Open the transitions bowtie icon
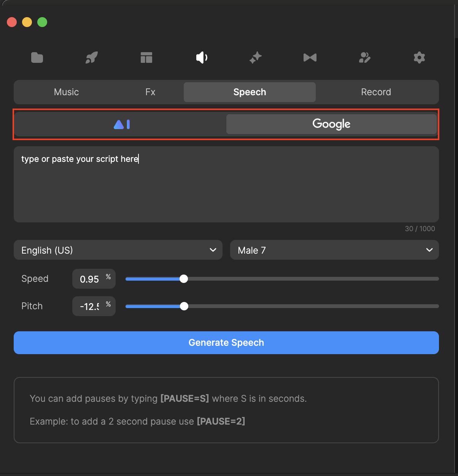The height and width of the screenshot is (476, 458). pyautogui.click(x=310, y=58)
